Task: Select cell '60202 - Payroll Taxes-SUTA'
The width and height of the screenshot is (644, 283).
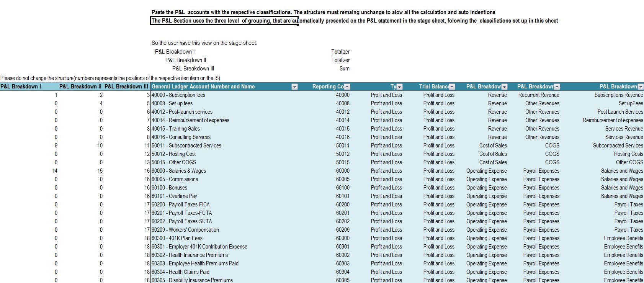Action: [224, 221]
